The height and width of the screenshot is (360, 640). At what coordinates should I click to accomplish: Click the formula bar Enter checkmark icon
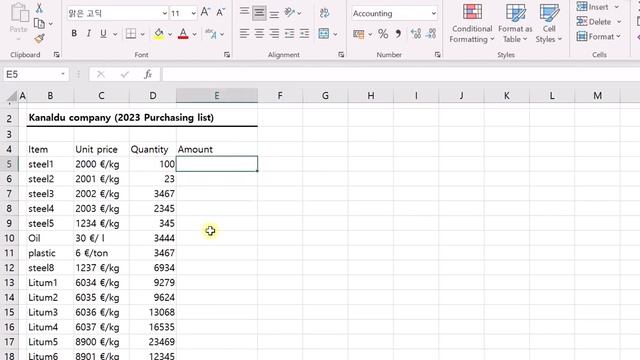tap(125, 74)
